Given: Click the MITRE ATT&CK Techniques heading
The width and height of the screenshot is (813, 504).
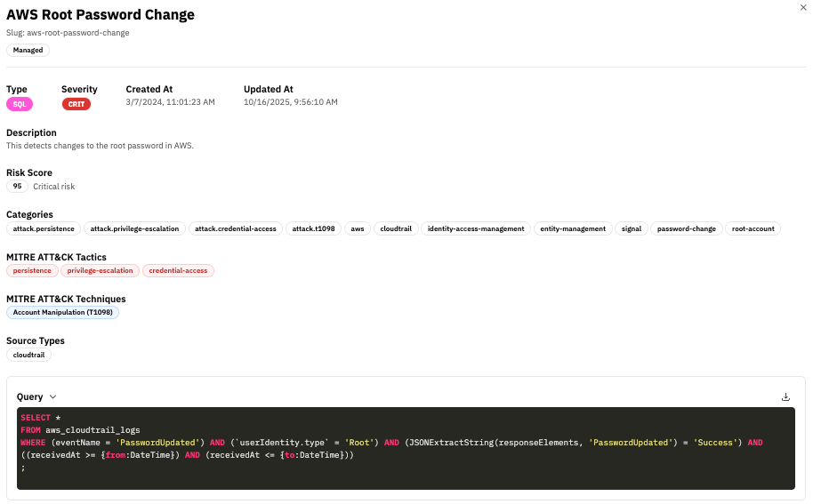Looking at the screenshot, I should tap(66, 299).
